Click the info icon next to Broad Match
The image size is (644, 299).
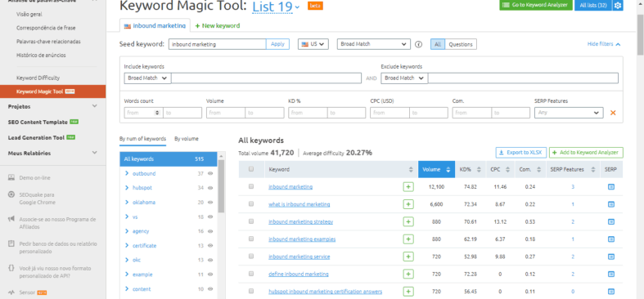(x=418, y=44)
